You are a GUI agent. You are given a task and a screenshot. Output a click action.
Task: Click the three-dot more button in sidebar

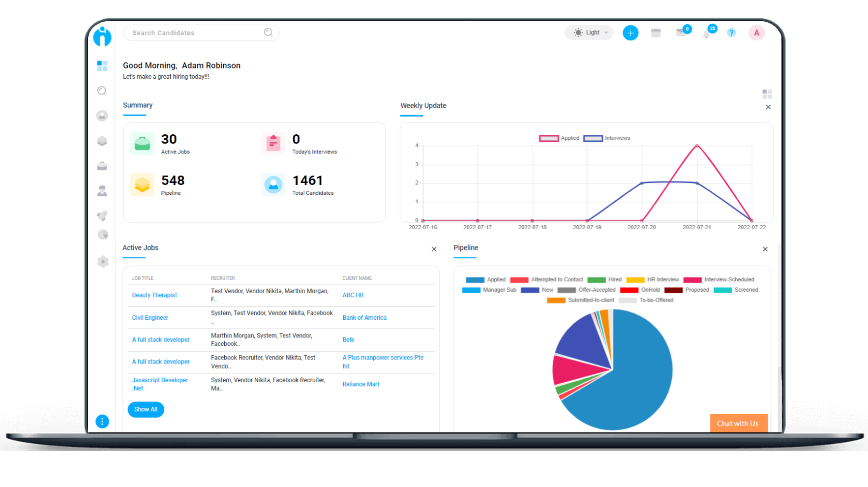point(102,422)
